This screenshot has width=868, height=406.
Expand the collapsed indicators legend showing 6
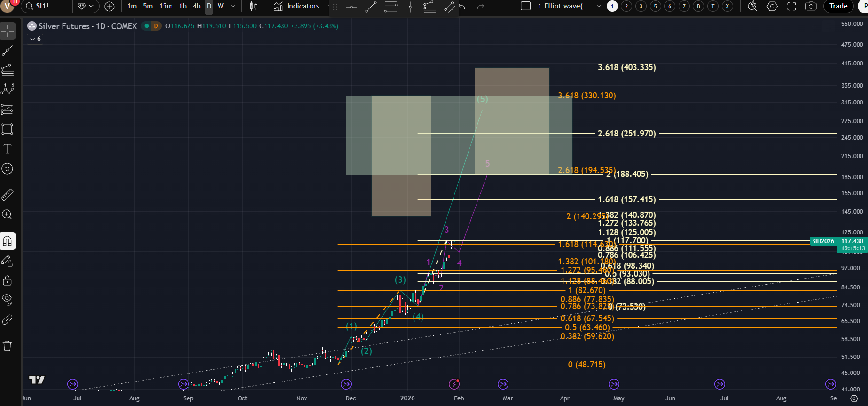[35, 39]
